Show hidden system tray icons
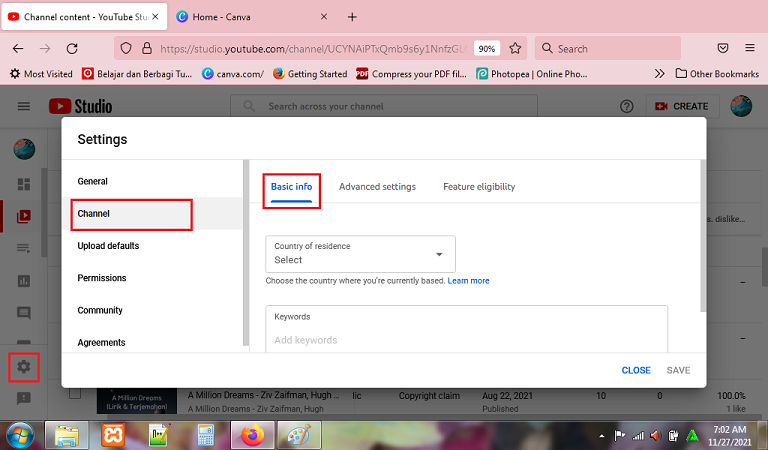The image size is (768, 450). [x=601, y=436]
